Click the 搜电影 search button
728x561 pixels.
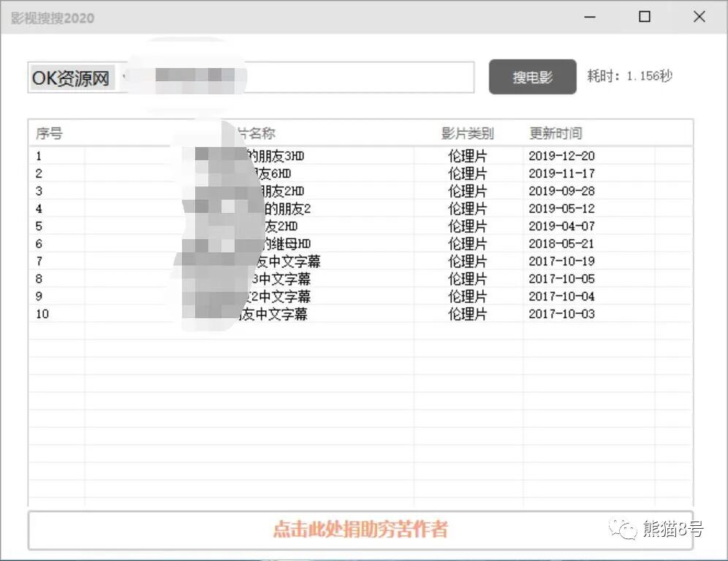[532, 77]
